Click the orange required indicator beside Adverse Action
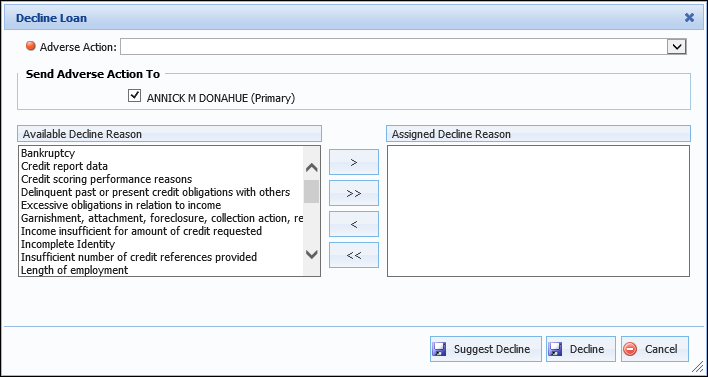The height and width of the screenshot is (377, 708). coord(31,46)
